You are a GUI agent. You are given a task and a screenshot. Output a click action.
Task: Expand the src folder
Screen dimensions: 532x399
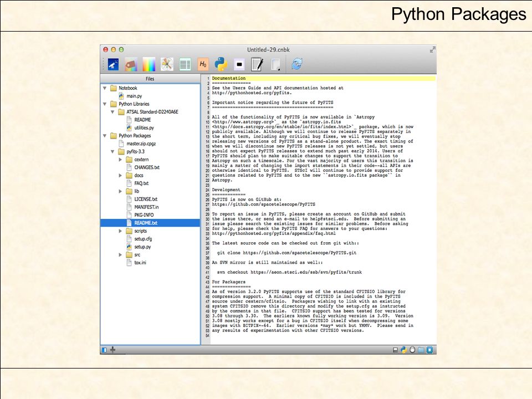(x=120, y=255)
